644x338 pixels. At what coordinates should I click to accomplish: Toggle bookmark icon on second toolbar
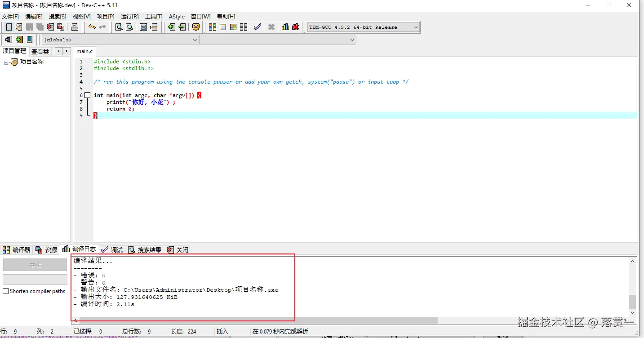[x=19, y=40]
